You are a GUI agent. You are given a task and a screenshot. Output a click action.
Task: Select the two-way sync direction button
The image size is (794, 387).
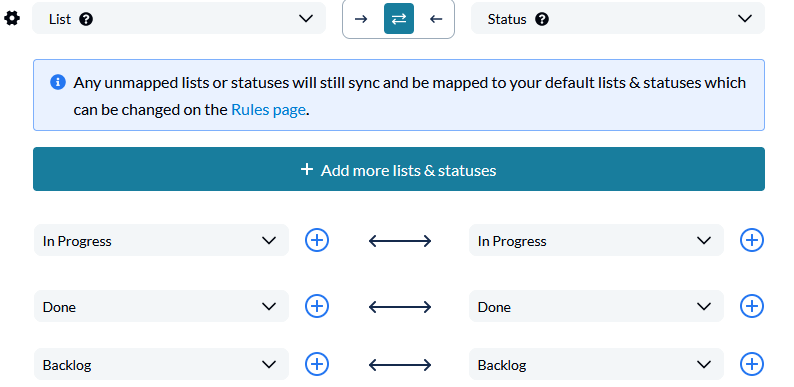399,19
